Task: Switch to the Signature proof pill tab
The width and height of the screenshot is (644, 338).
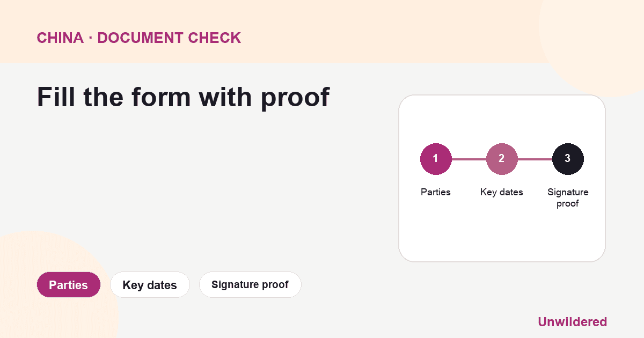Action: [250, 285]
